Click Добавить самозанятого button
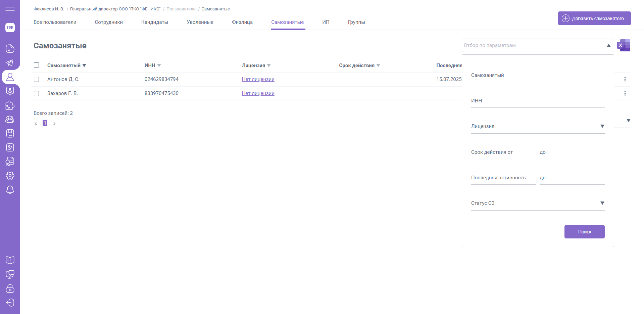Image resolution: width=644 pixels, height=314 pixels. click(594, 18)
